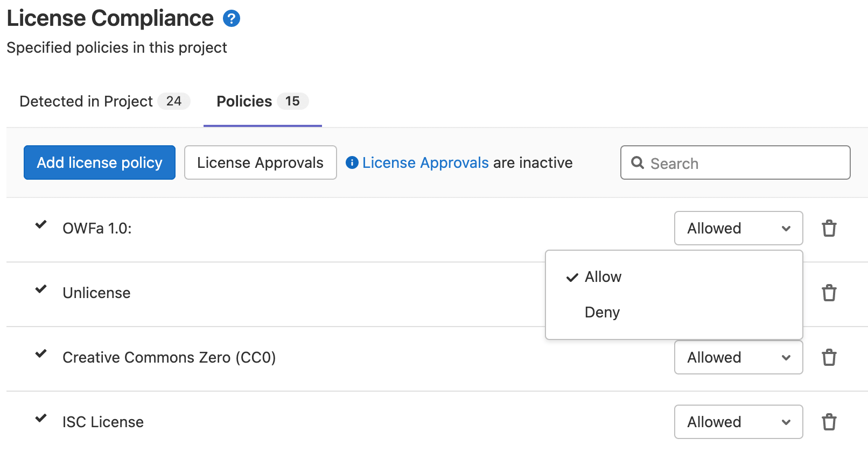868x453 pixels.
Task: Open the License Compliance help icon
Action: (x=232, y=18)
